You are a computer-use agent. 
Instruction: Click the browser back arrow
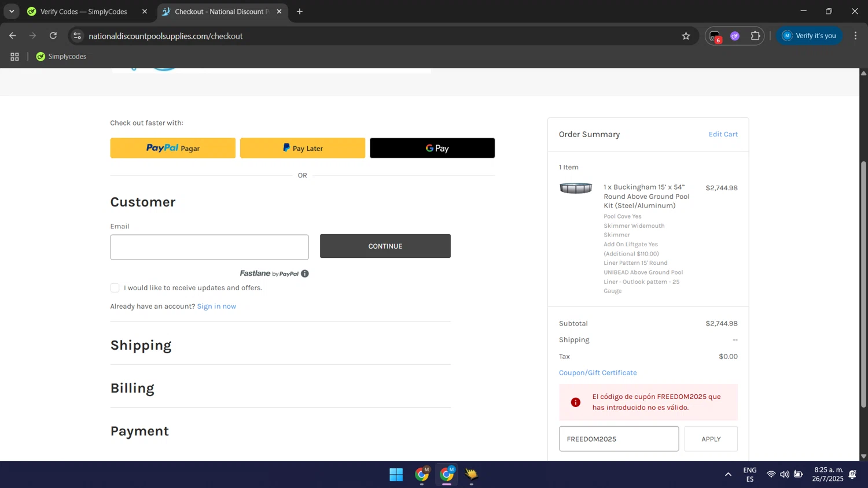pyautogui.click(x=12, y=36)
